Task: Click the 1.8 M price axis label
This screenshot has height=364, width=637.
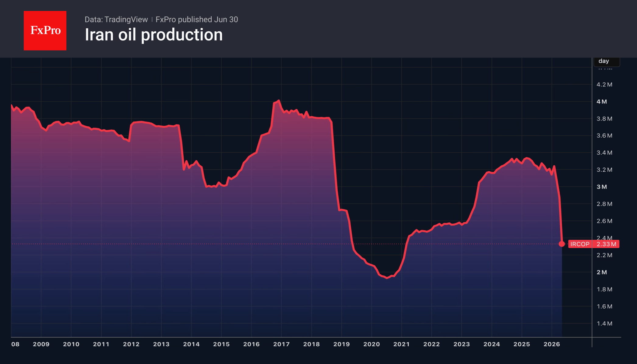Action: coord(604,289)
